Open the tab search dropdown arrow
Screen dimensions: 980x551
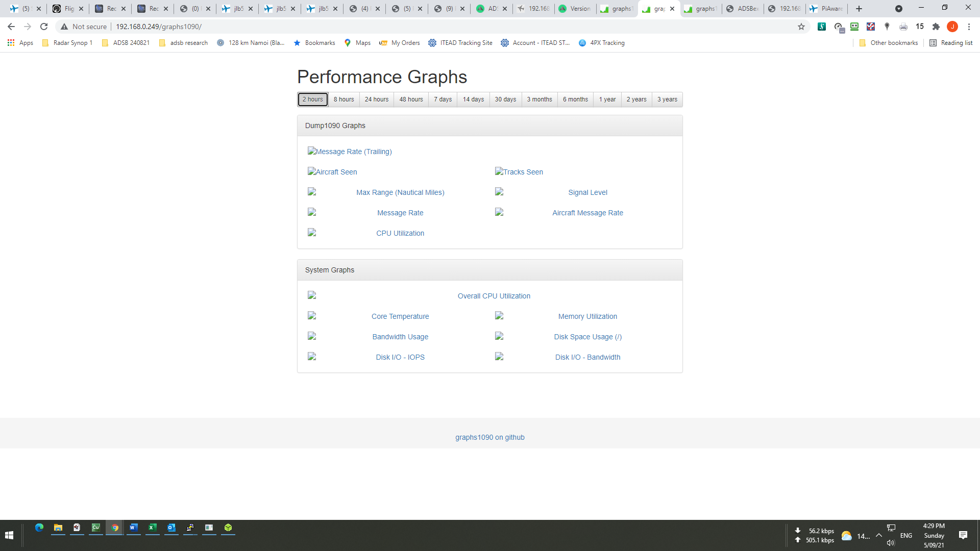pos(898,9)
